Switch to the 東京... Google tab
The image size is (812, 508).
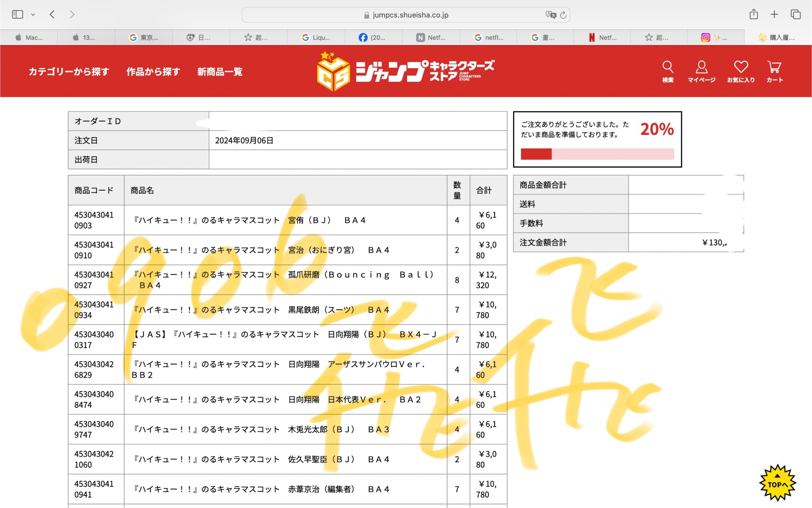tap(144, 37)
